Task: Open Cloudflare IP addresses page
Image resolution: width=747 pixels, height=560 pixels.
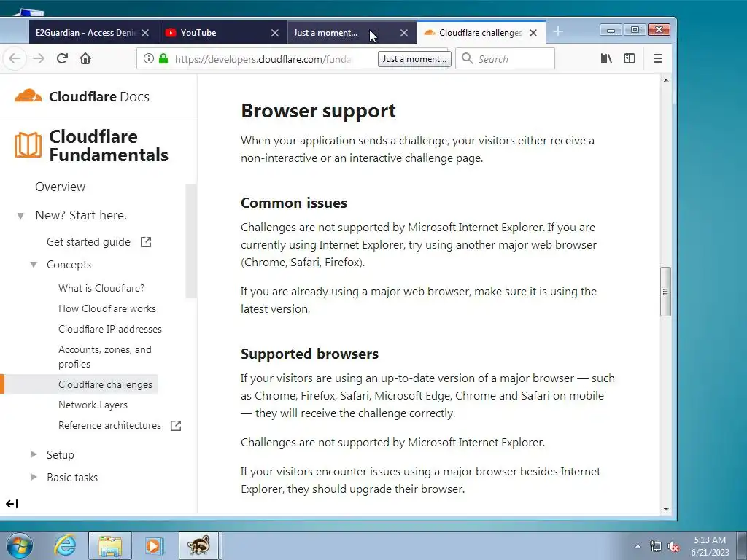Action: 110,329
